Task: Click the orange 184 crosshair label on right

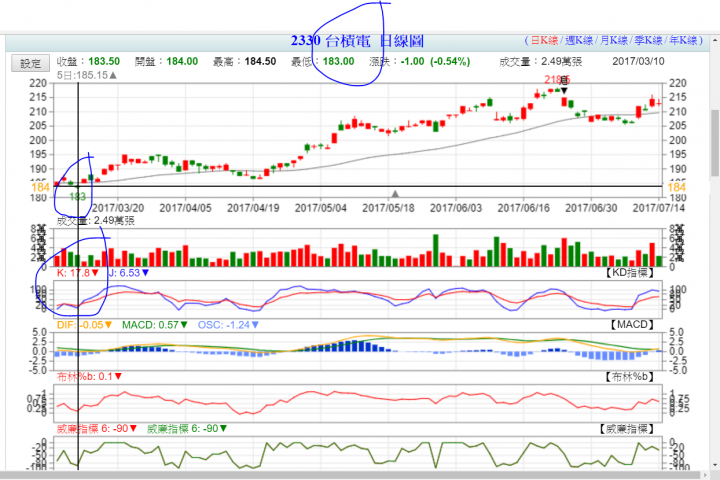Action: point(676,187)
